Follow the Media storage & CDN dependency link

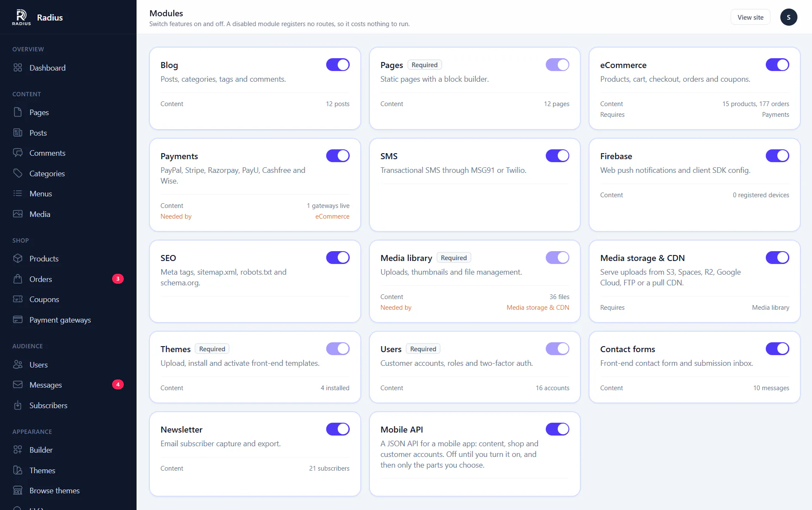point(538,308)
